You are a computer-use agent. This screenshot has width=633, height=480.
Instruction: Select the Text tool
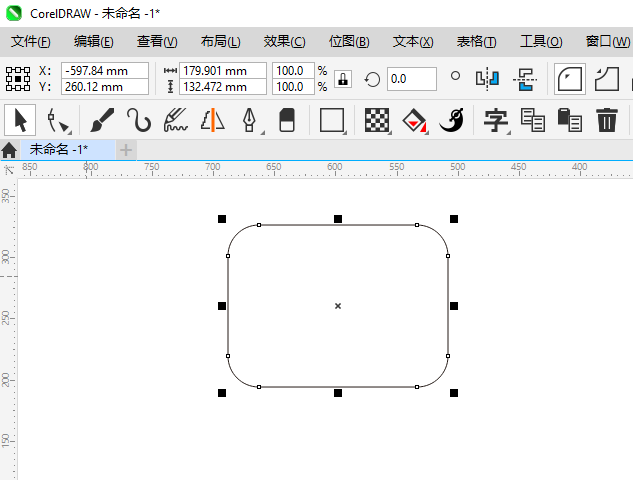point(496,120)
